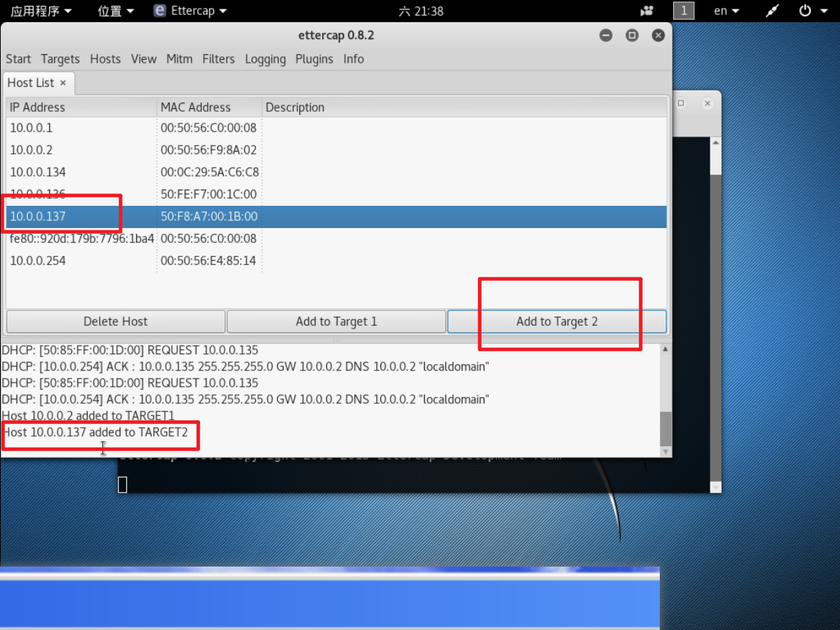The image size is (840, 630).
Task: Select host row 10.0.0.137
Action: 336,217
